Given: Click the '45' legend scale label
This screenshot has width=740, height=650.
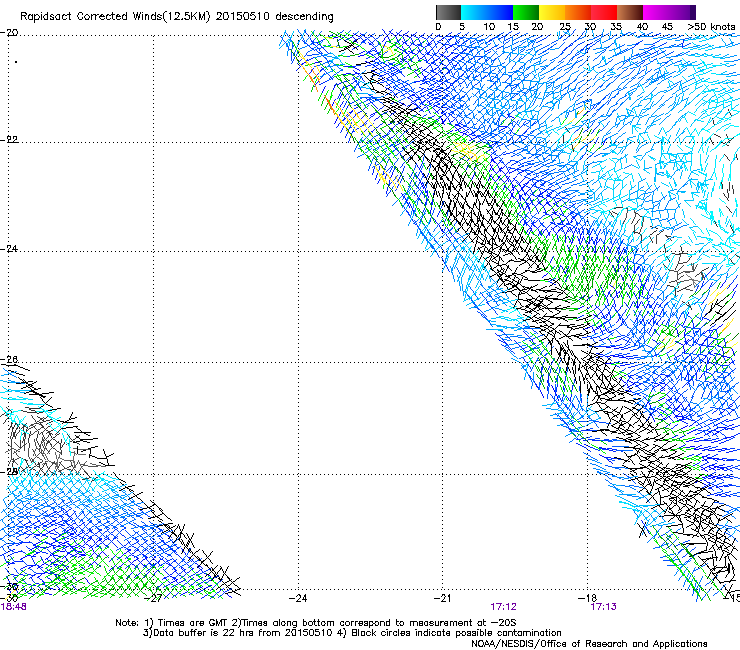Looking at the screenshot, I should 667,27.
